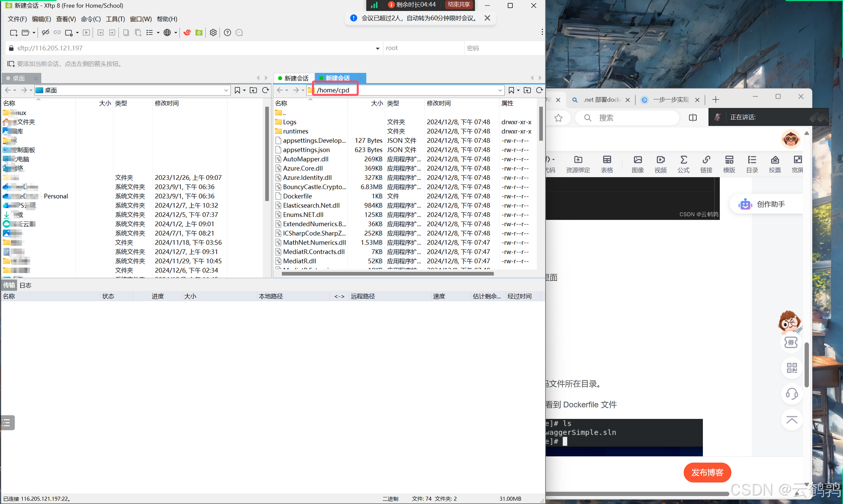Launch Xshell via the red swirl icon

click(187, 33)
